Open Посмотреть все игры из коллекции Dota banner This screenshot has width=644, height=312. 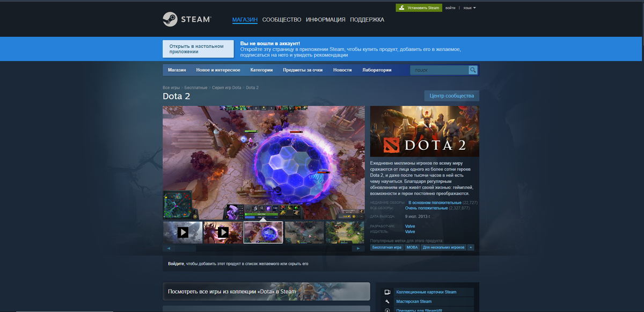click(266, 292)
